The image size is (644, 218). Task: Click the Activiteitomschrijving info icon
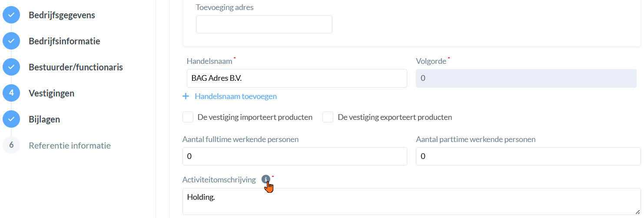[266, 179]
